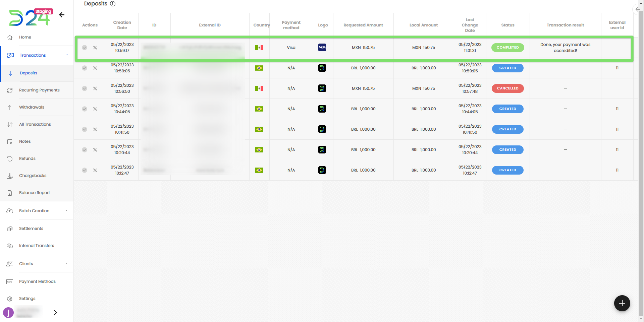
Task: Go to Chargebacks in the sidebar
Action: point(33,176)
